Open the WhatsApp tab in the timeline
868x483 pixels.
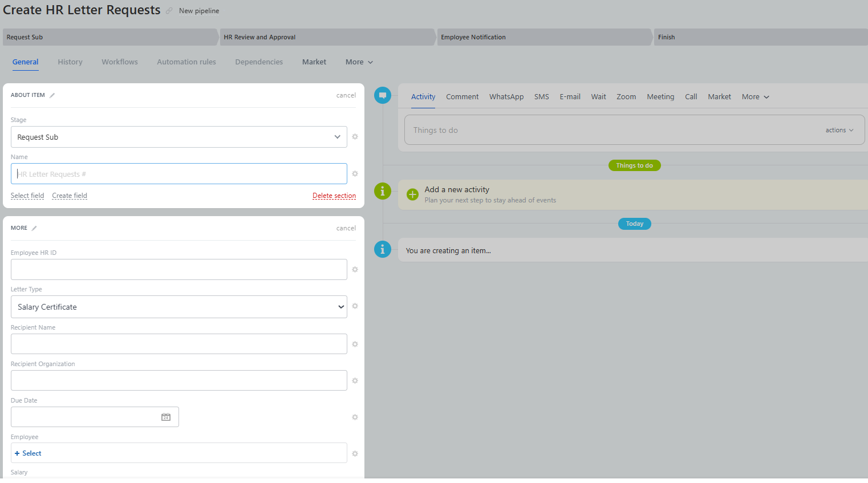(x=506, y=97)
